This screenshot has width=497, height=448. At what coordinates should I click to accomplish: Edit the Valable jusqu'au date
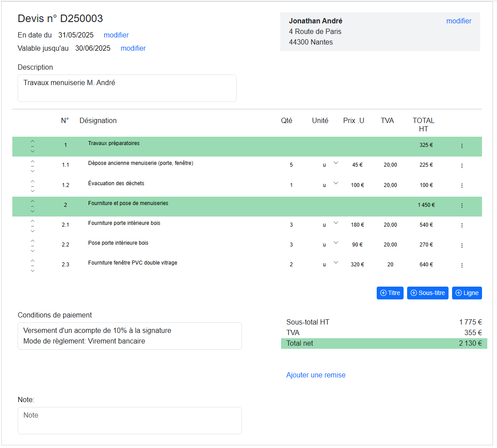[x=133, y=49]
